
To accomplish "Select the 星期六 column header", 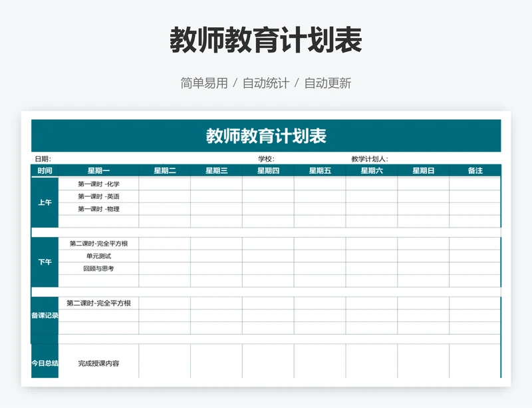I will (x=372, y=170).
